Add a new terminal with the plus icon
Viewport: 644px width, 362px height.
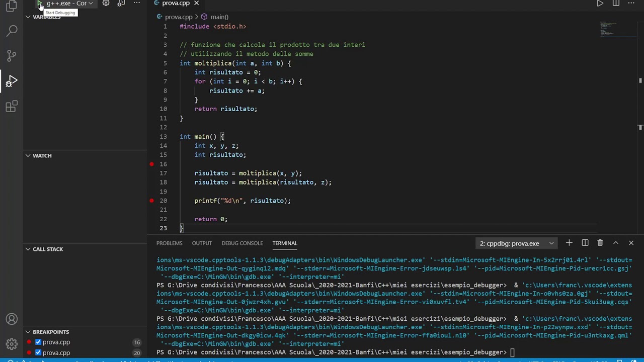pyautogui.click(x=569, y=243)
